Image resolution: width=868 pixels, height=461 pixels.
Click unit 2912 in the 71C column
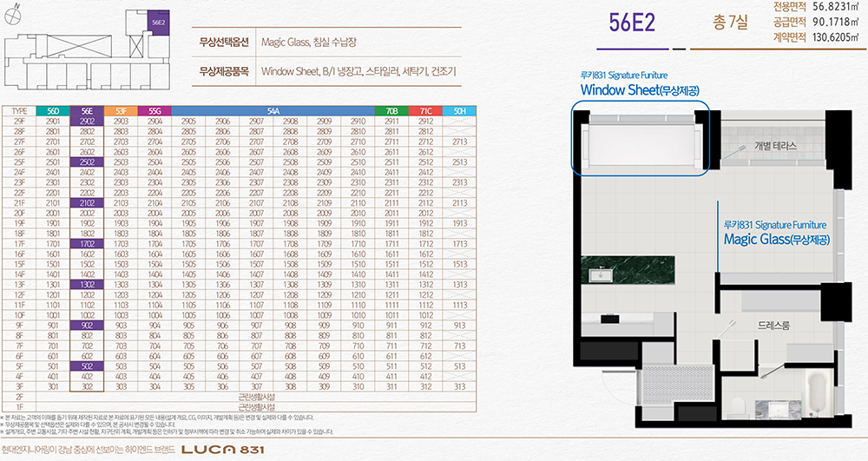point(425,122)
